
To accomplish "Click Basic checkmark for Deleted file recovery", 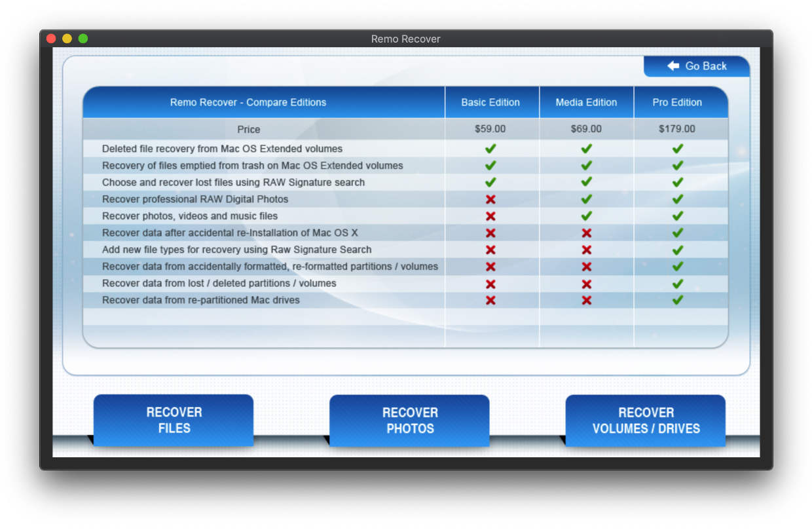I will (x=490, y=149).
